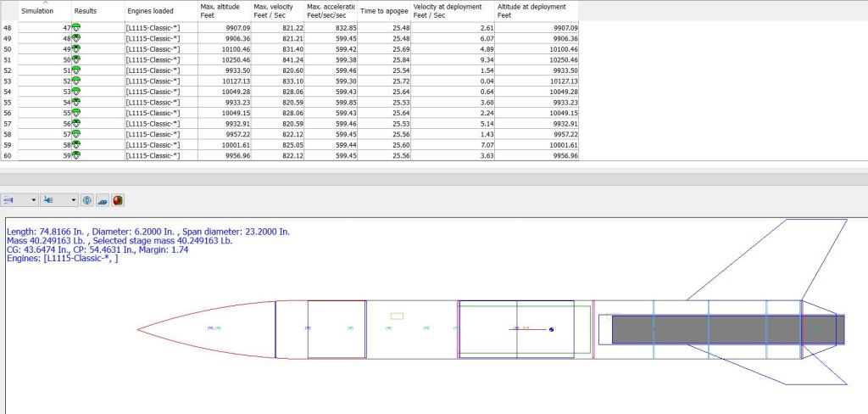Click the circular target icon in the toolbar
Image resolution: width=868 pixels, height=414 pixels.
click(x=87, y=200)
